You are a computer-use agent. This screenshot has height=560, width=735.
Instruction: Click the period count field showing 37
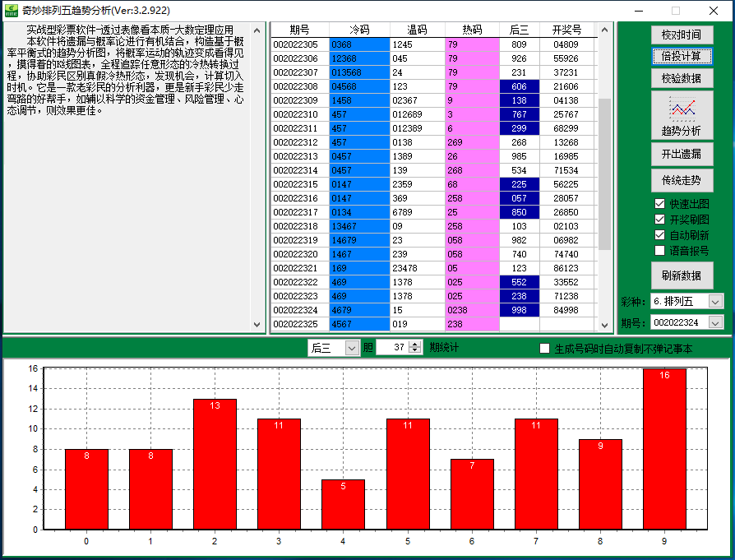(391, 348)
